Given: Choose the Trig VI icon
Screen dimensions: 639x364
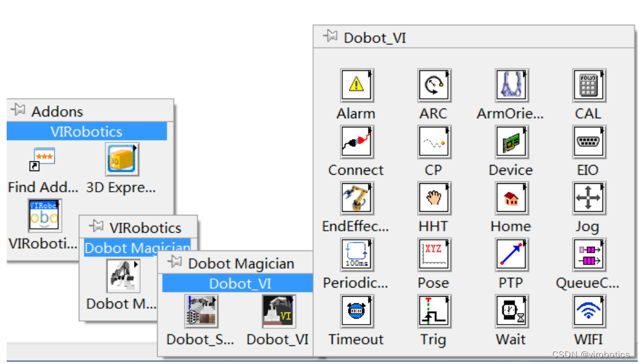Looking at the screenshot, I should (x=434, y=311).
